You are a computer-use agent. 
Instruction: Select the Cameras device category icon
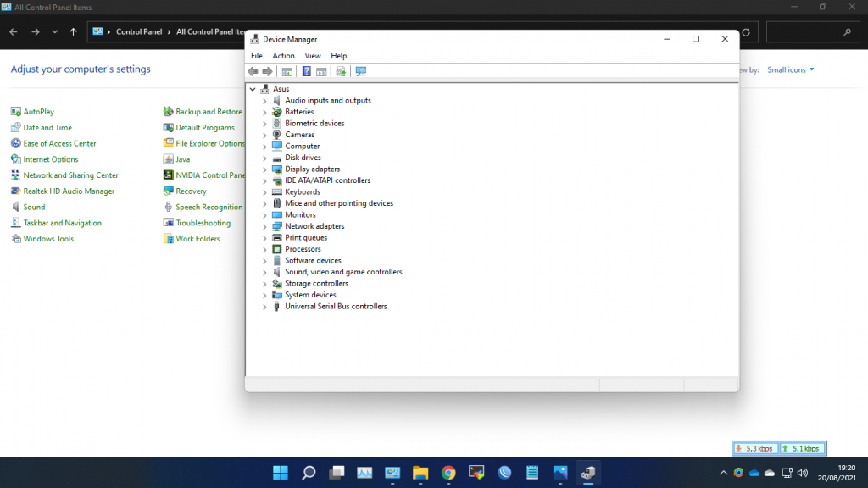(276, 135)
